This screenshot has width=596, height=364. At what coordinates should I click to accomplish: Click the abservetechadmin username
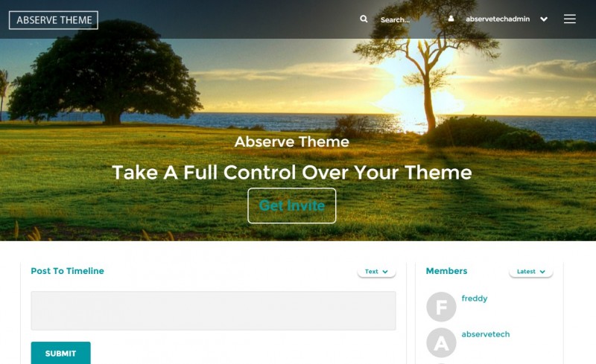tap(498, 19)
